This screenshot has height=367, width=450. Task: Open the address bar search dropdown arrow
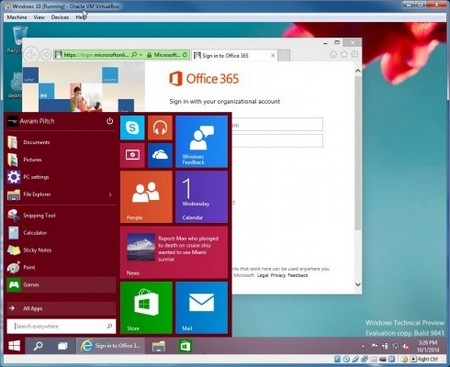pyautogui.click(x=141, y=55)
